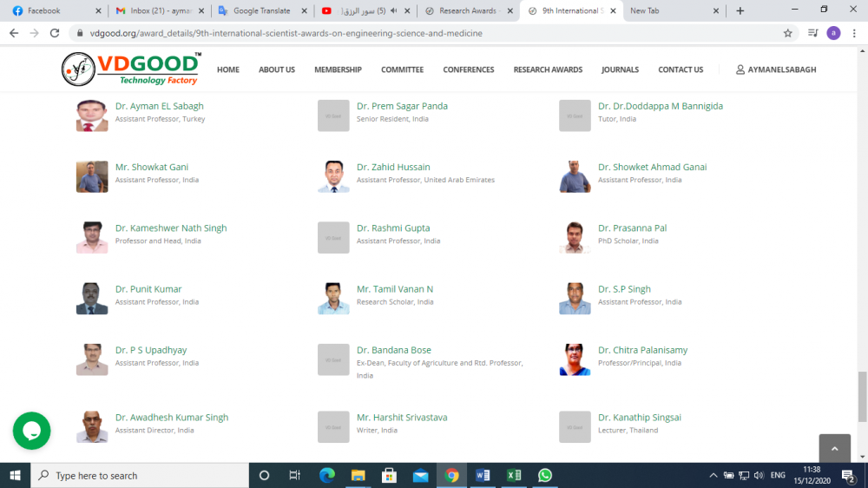Screen dimensions: 868x488
Task: Open Dr. Bandana Bose profile link
Action: pyautogui.click(x=393, y=350)
